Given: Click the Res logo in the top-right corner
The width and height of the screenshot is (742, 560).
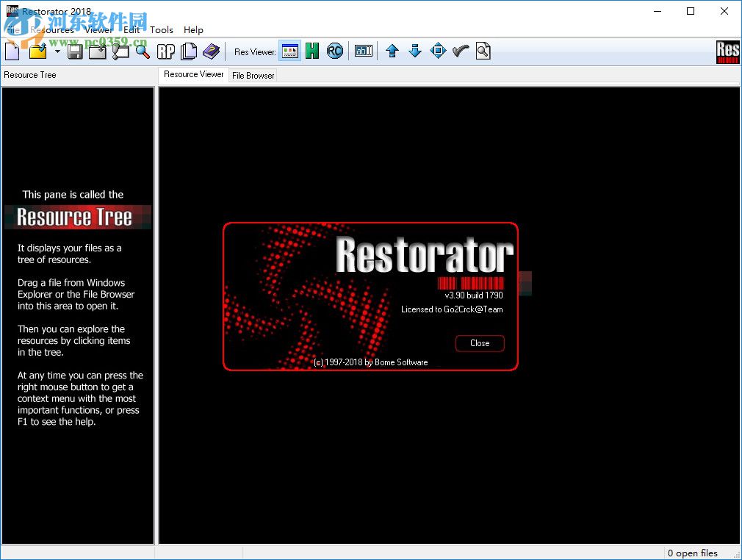Looking at the screenshot, I should click(727, 52).
